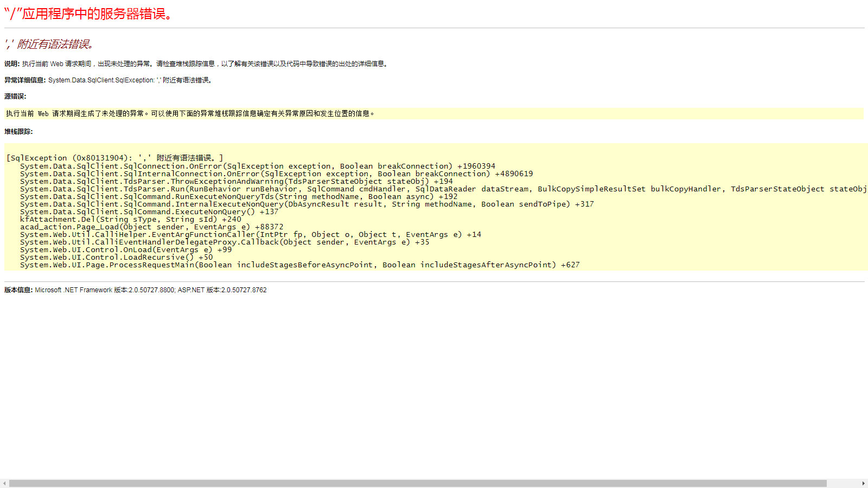This screenshot has width=868, height=488.
Task: Click the kfAttachment.Del stack trace line
Action: [x=130, y=220]
